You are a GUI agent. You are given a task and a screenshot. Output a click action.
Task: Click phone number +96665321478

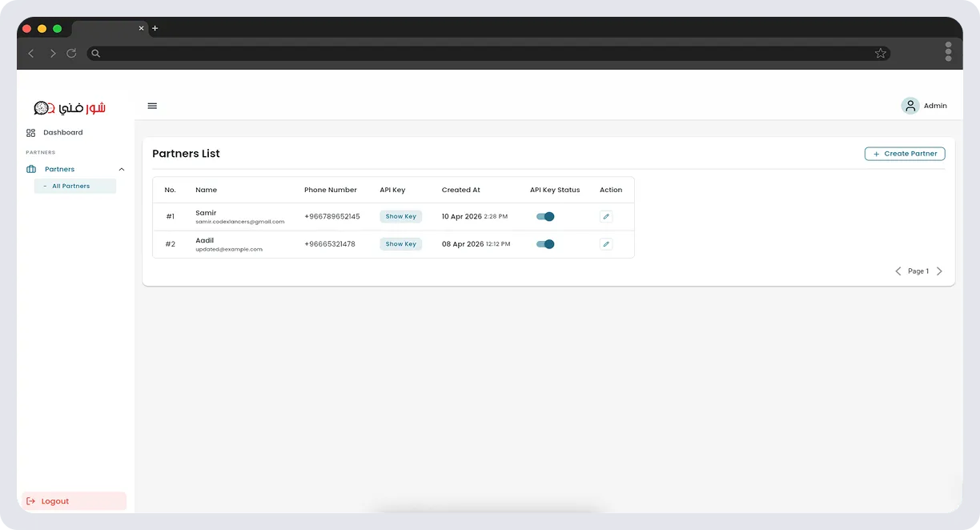click(330, 244)
